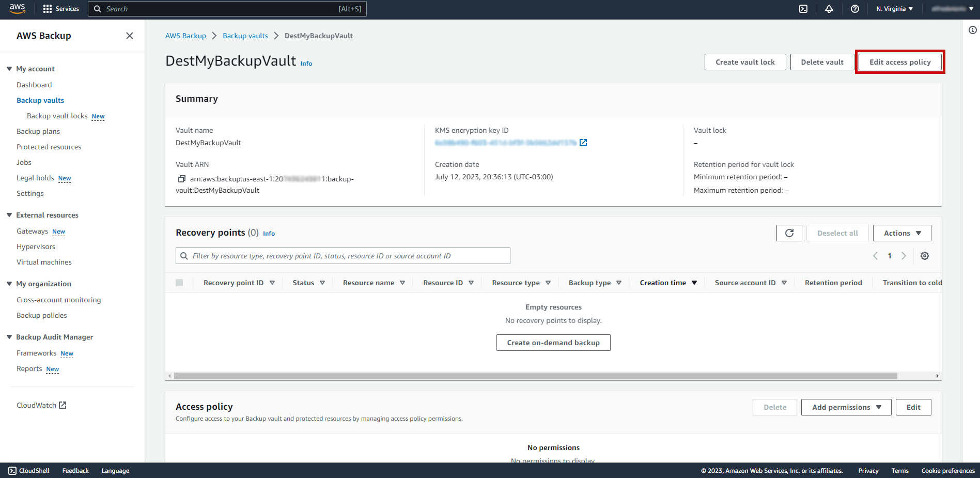Open the Add permissions dropdown
Viewport: 980px width, 478px height.
(846, 407)
